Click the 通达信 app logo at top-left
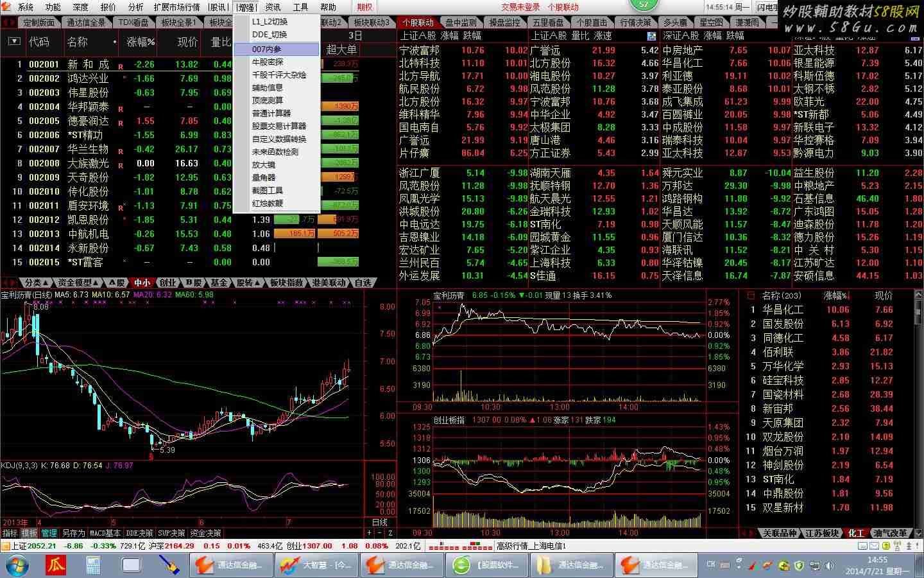Image resolution: width=924 pixels, height=578 pixels. (x=7, y=7)
